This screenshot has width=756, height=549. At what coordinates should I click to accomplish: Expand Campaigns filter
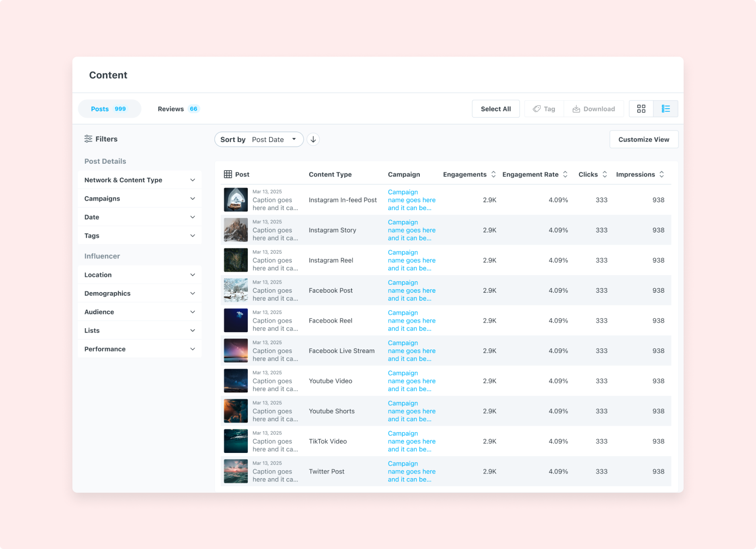[140, 198]
